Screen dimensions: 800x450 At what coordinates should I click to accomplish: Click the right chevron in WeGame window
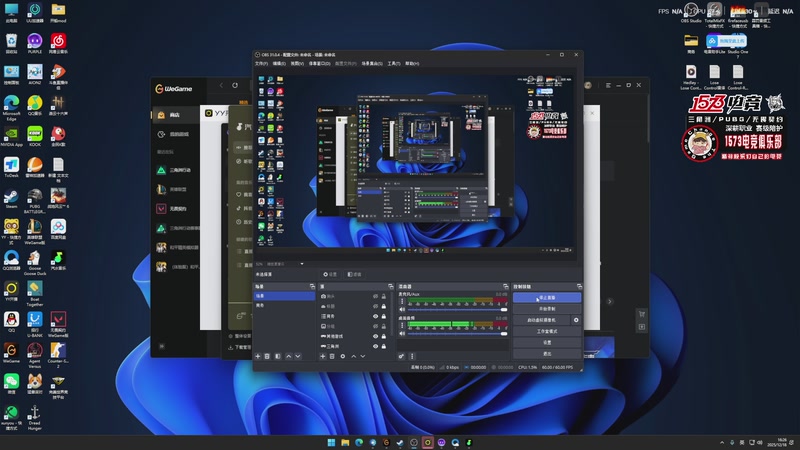click(609, 302)
